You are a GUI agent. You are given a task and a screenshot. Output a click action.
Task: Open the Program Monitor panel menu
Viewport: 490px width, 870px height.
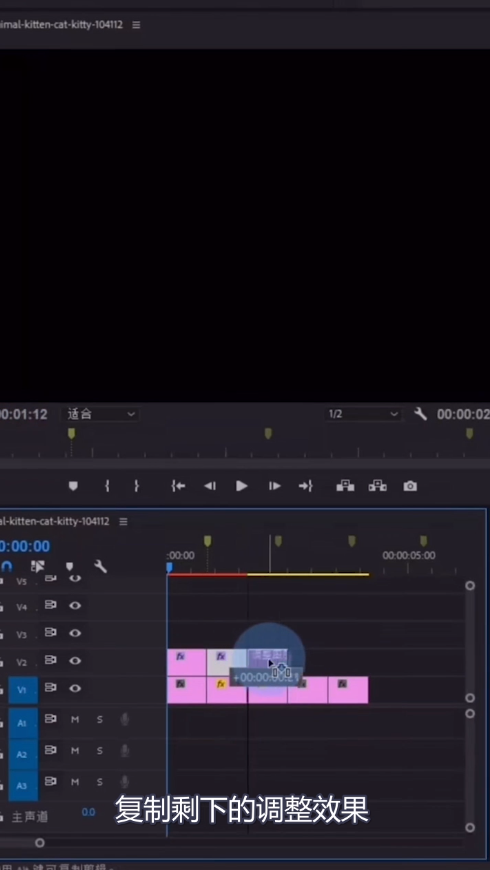[136, 25]
